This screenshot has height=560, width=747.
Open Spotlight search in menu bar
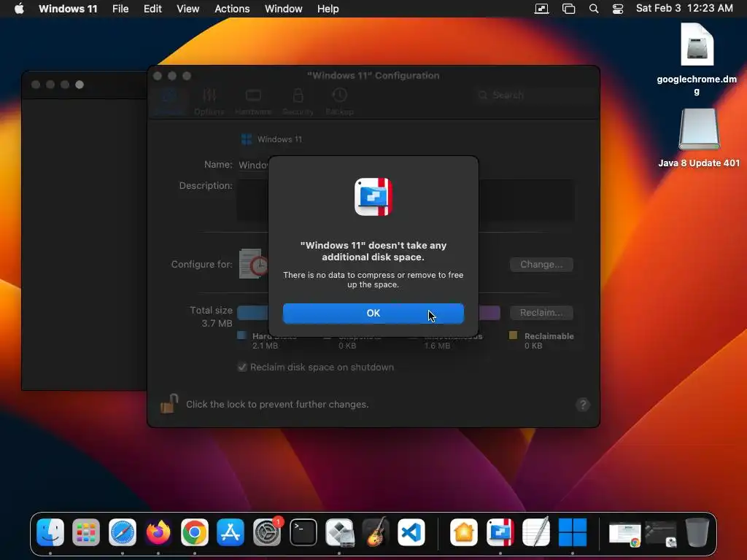[594, 9]
